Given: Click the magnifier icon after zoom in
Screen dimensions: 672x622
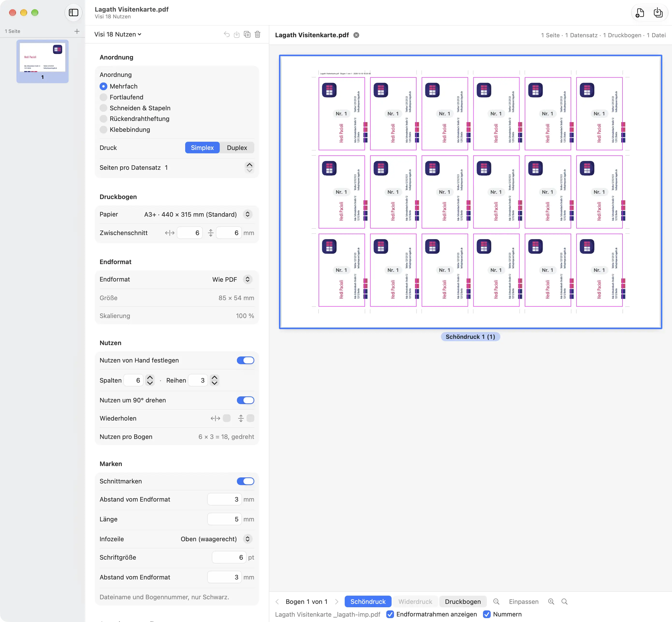Looking at the screenshot, I should (x=565, y=601).
